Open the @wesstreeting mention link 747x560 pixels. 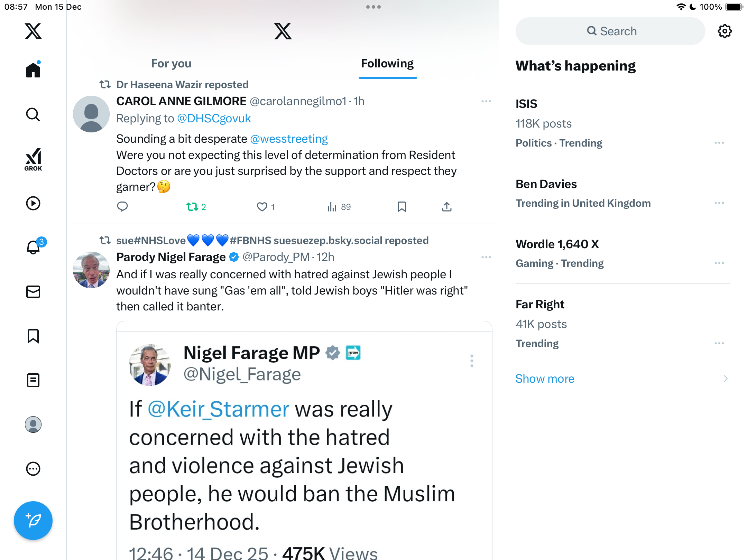(x=289, y=139)
